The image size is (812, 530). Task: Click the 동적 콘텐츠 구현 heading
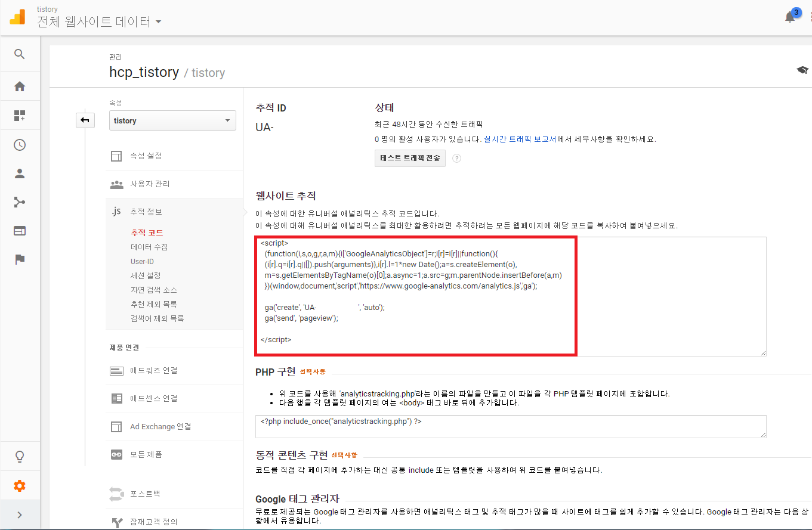pyautogui.click(x=291, y=455)
